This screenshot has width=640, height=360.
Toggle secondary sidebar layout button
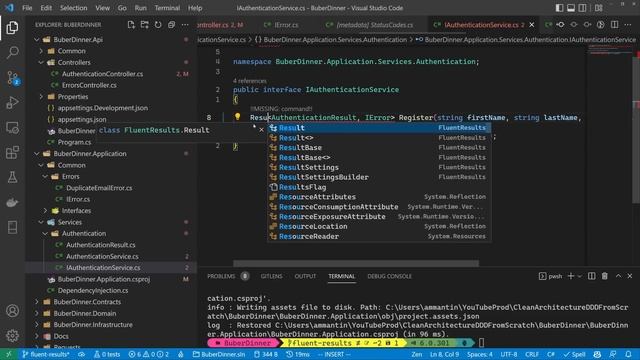(x=582, y=8)
